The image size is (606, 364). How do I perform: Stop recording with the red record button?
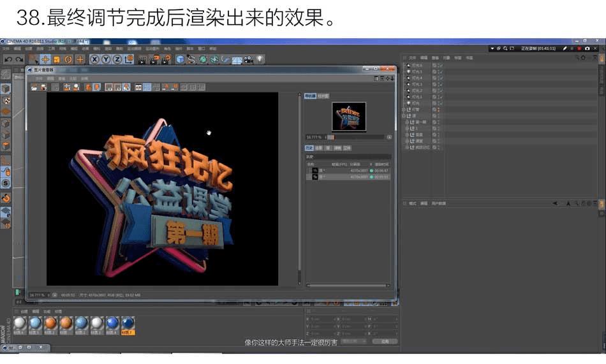click(x=579, y=48)
